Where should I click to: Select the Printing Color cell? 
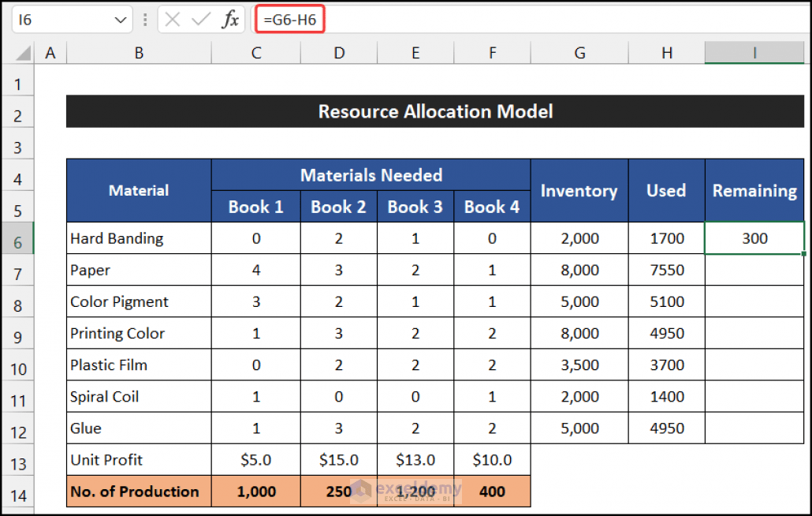click(139, 333)
